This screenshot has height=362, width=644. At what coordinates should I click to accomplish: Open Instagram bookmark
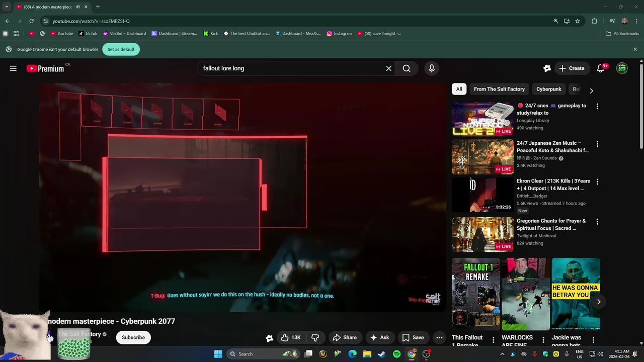pos(339,34)
